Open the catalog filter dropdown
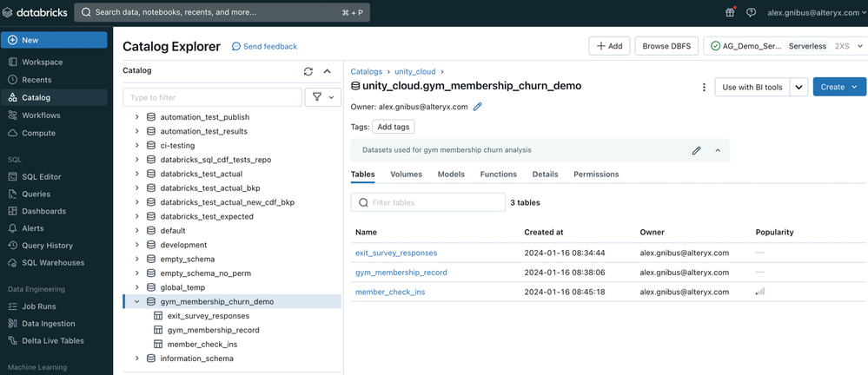 click(x=322, y=97)
